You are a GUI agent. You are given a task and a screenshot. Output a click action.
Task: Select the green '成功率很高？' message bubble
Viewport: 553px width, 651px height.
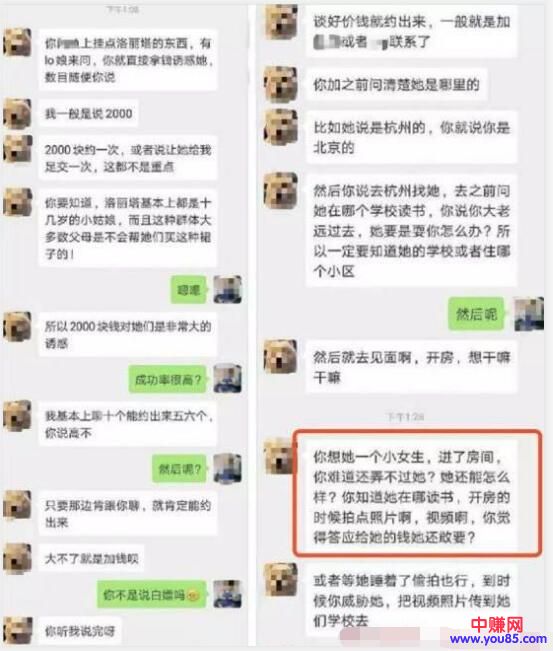pos(167,379)
